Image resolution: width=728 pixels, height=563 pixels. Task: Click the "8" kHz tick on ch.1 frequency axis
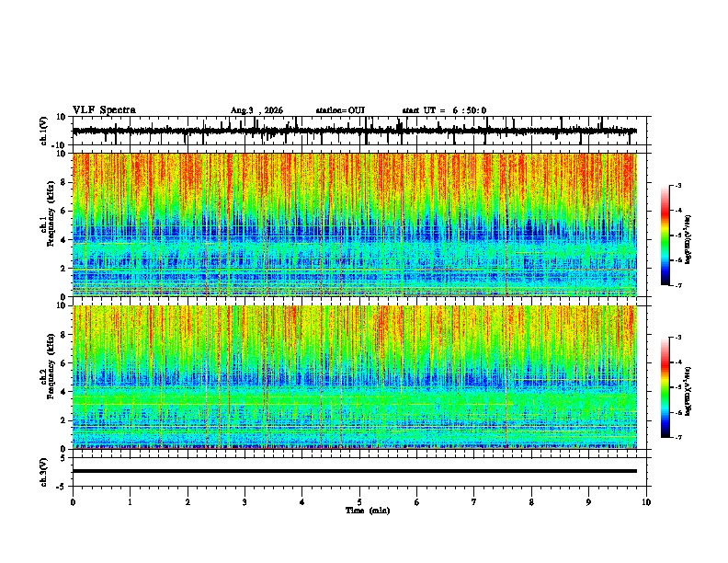63,182
